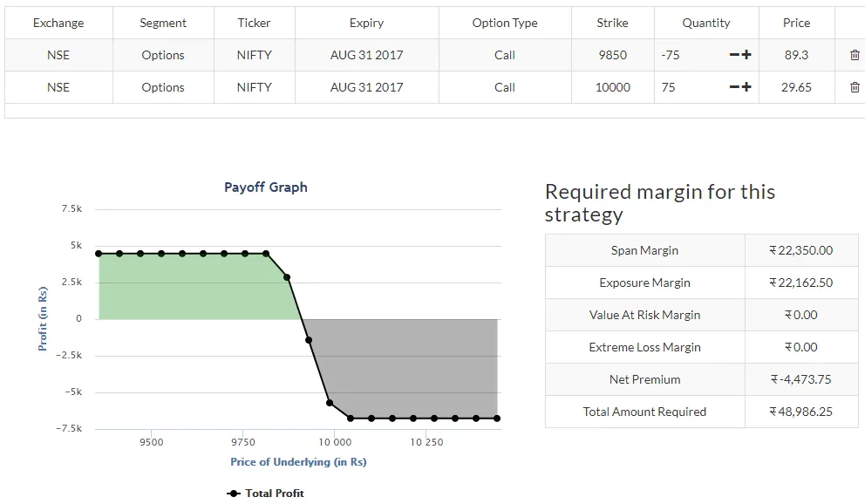Click the -75 quantity value

[671, 55]
